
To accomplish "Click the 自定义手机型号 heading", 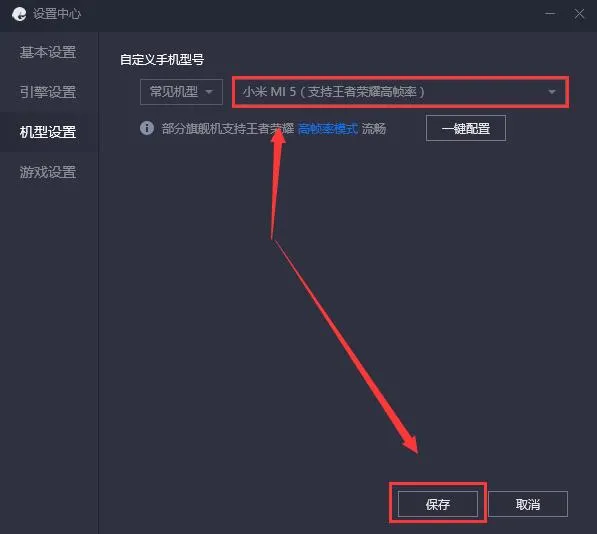I will pyautogui.click(x=162, y=59).
